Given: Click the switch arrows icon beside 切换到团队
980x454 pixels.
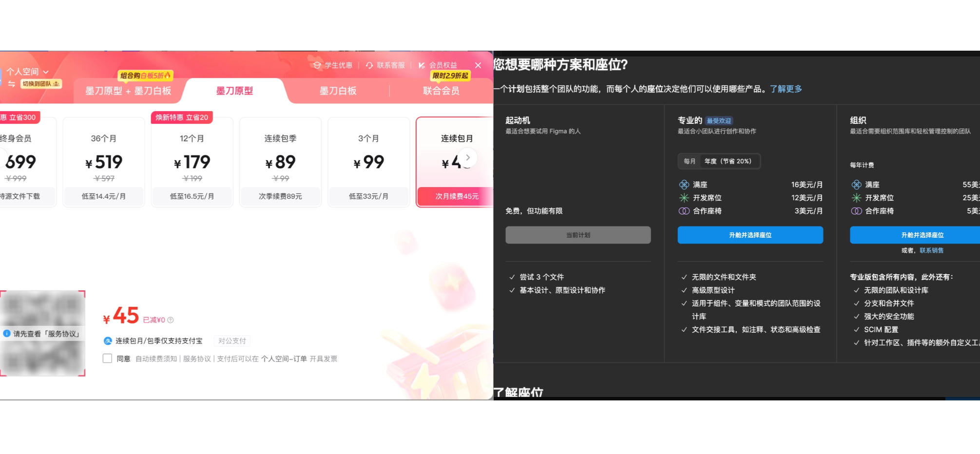Looking at the screenshot, I should click(x=12, y=84).
